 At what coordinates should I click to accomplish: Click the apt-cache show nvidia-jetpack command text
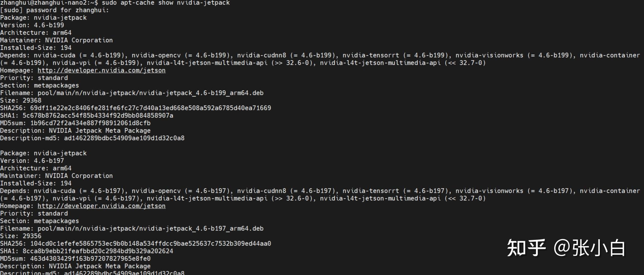point(175,3)
